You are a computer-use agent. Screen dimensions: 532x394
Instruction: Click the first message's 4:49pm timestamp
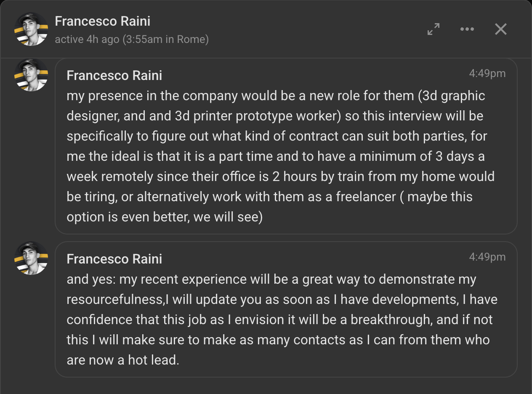(487, 73)
